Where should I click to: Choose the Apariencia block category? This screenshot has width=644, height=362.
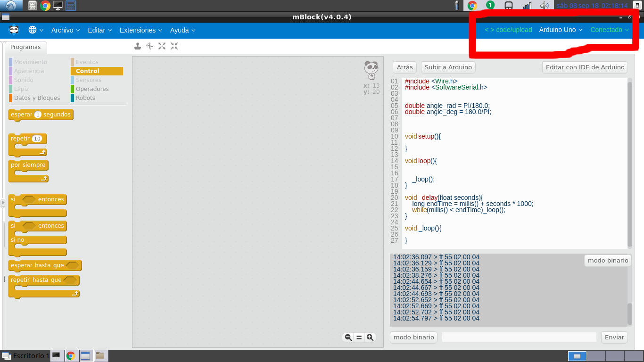(29, 71)
